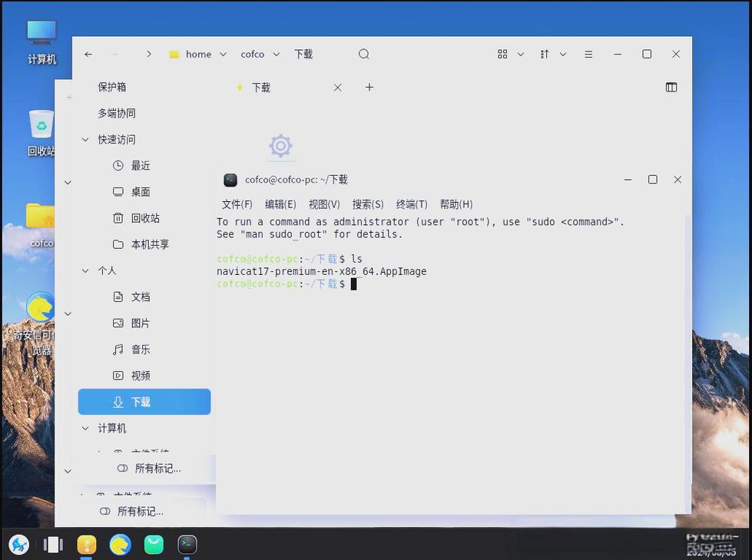Open the file manager hamburger menu
Image resolution: width=752 pixels, height=560 pixels.
(588, 54)
